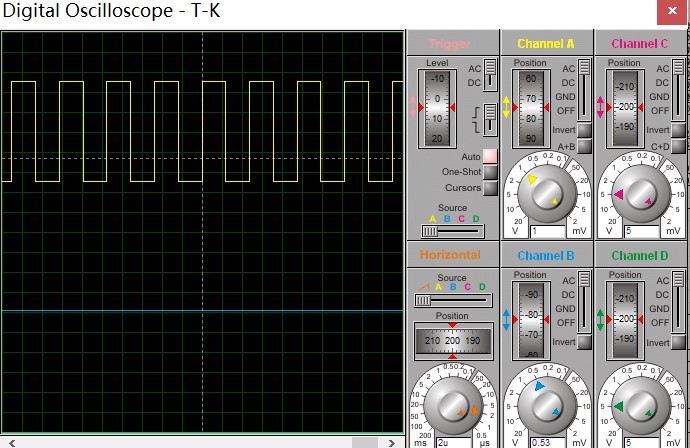Click Channel C volts-per-division knob

tap(641, 195)
